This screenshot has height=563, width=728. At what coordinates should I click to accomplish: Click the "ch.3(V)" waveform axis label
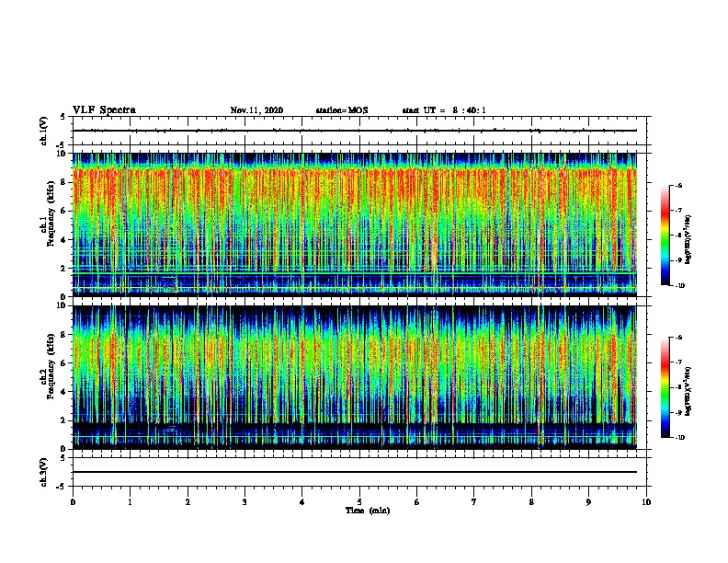pyautogui.click(x=44, y=472)
